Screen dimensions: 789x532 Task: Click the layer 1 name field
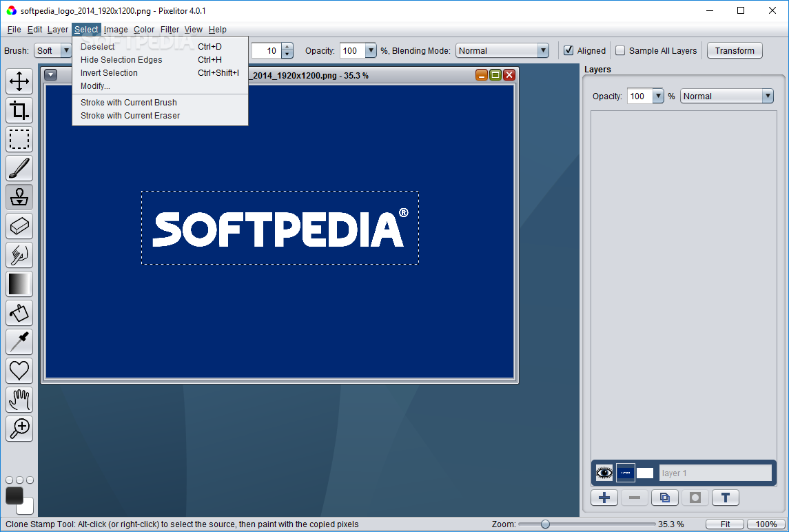pos(715,473)
